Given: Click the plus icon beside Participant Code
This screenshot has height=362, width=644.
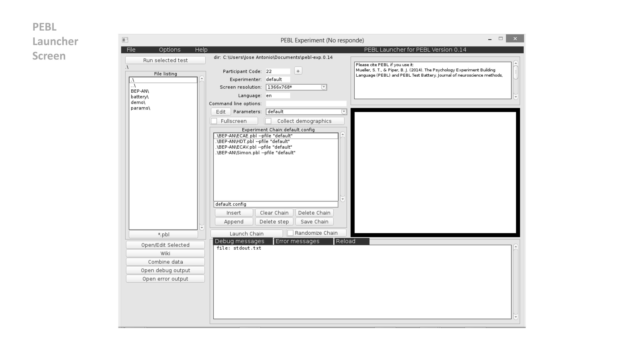Looking at the screenshot, I should pos(298,71).
